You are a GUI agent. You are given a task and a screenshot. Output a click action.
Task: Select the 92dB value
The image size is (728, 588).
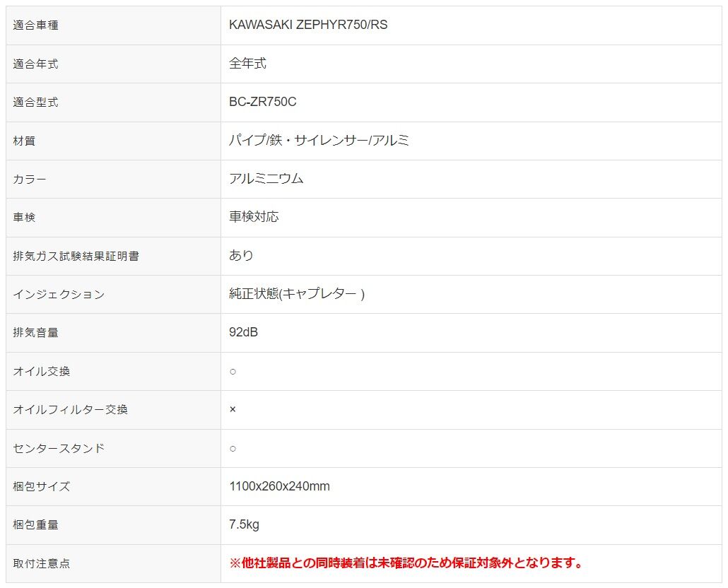243,332
